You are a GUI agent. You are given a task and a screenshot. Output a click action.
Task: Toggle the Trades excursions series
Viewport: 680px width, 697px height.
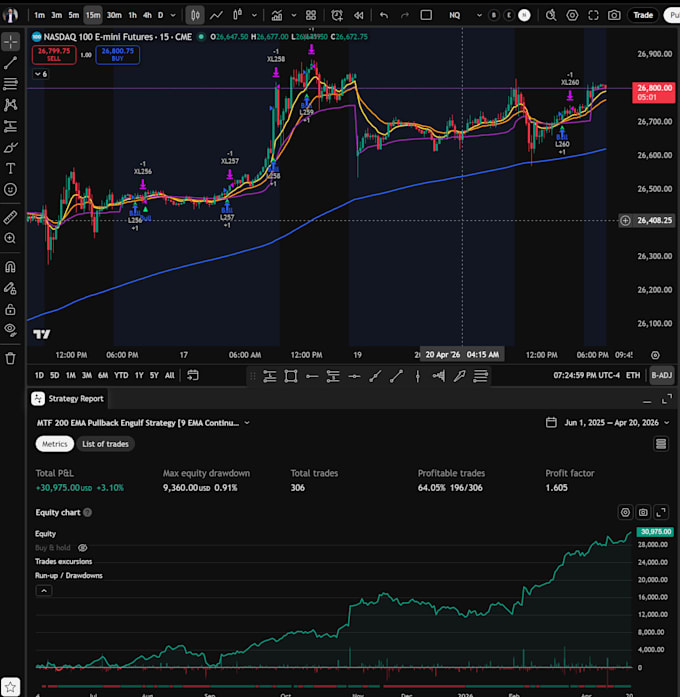64,561
